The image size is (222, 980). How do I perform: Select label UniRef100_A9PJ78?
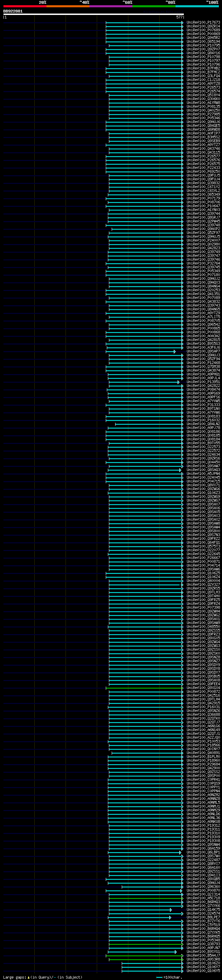pos(203,428)
